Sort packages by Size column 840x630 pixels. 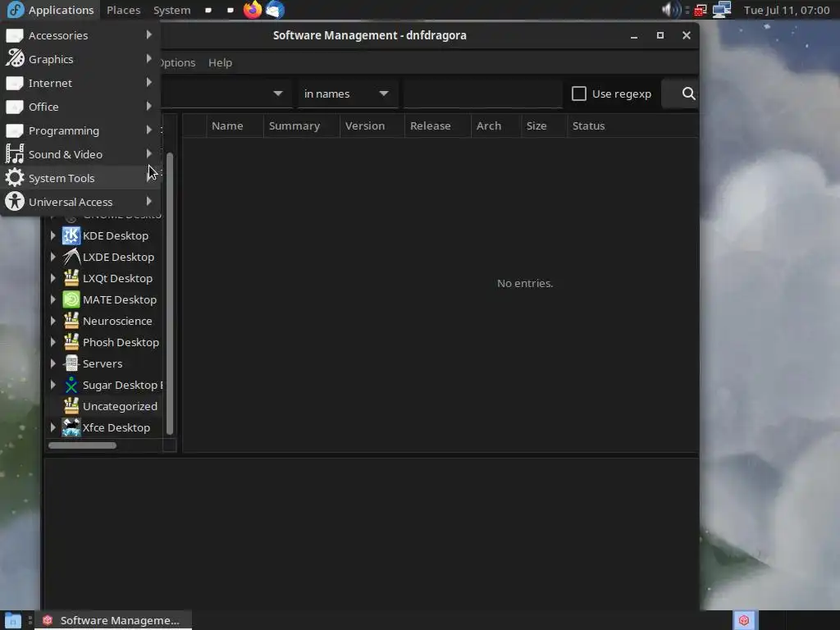[545, 126]
